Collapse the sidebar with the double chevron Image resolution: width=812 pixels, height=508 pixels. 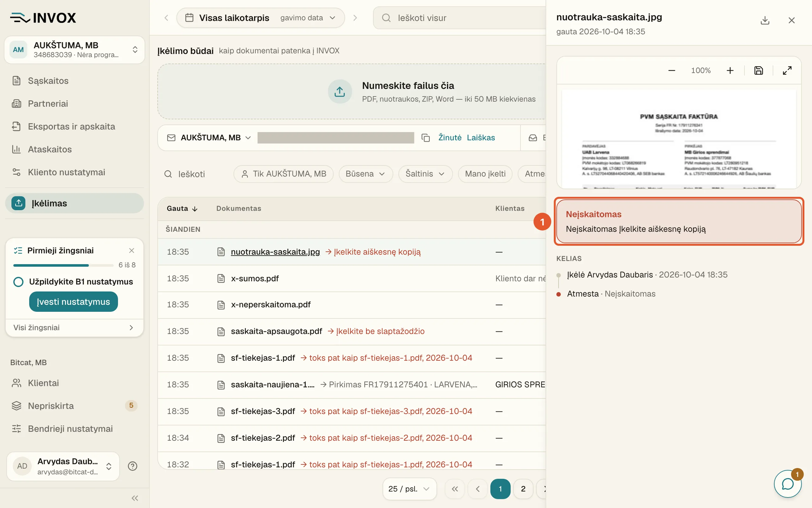pyautogui.click(x=135, y=498)
